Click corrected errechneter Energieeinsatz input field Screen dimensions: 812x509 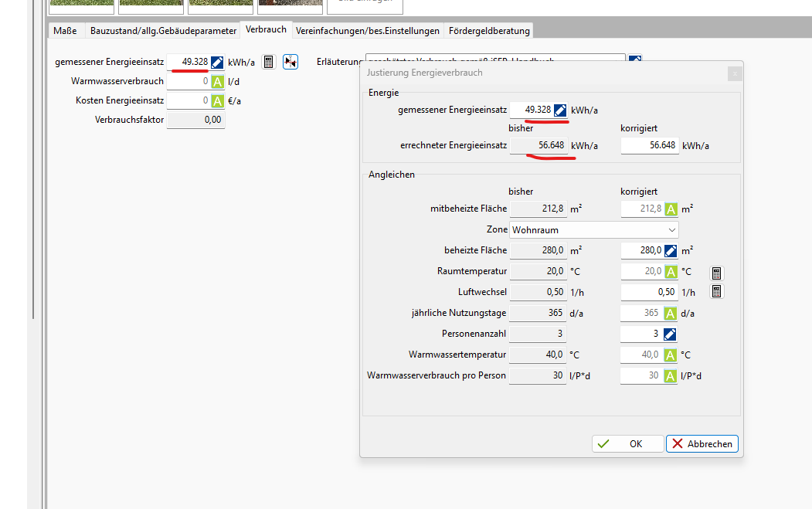649,145
